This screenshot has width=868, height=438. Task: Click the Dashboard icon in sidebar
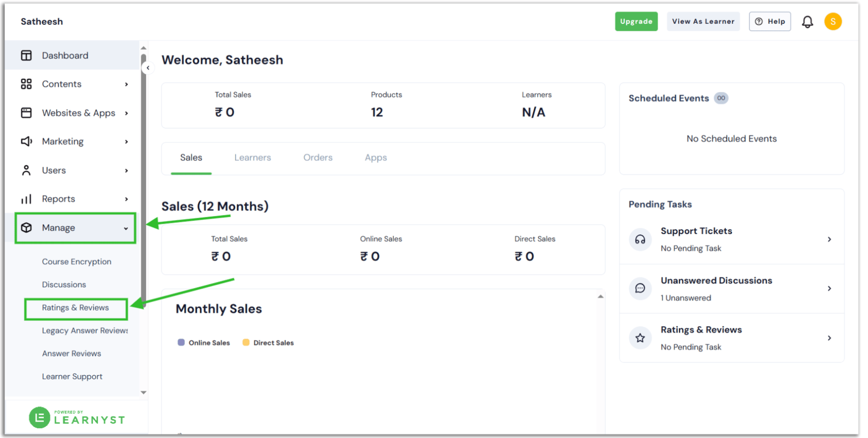tap(26, 56)
